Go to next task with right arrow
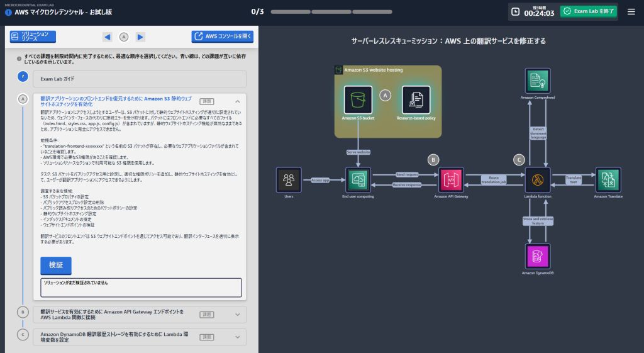 tap(140, 37)
